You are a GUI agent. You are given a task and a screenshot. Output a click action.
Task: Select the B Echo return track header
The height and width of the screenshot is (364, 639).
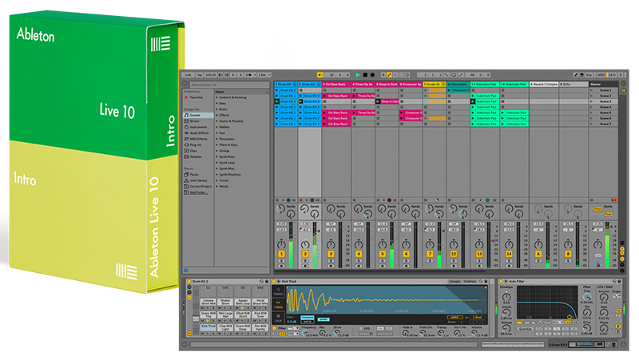(574, 85)
